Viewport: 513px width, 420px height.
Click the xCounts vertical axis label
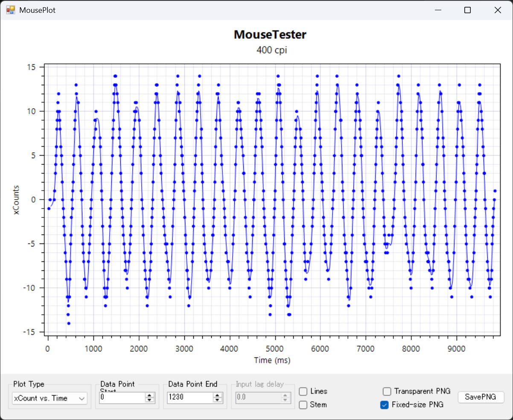(17, 200)
